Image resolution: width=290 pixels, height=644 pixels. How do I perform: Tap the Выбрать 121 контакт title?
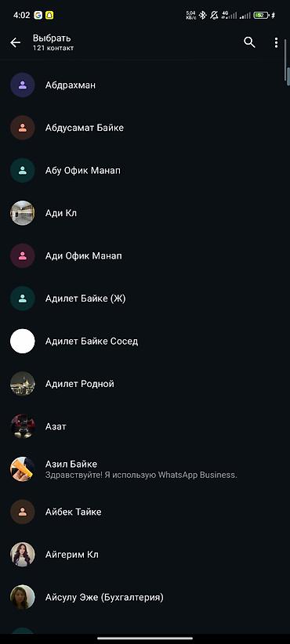[53, 42]
